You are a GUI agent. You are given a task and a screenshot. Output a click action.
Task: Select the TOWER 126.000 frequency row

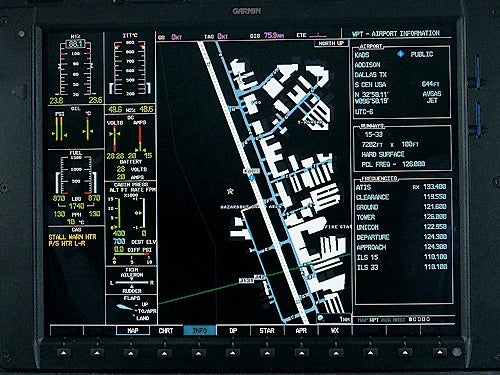tap(401, 217)
